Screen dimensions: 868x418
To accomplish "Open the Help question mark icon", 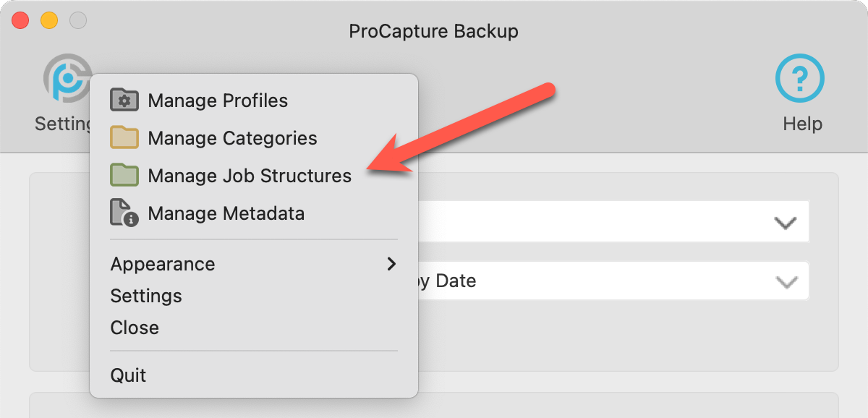I will (800, 78).
